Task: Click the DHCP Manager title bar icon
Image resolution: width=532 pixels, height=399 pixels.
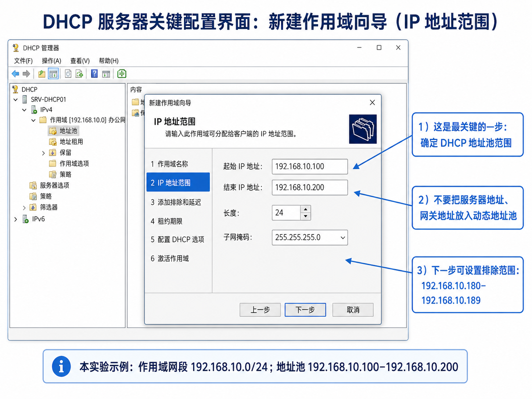Action: pos(15,48)
